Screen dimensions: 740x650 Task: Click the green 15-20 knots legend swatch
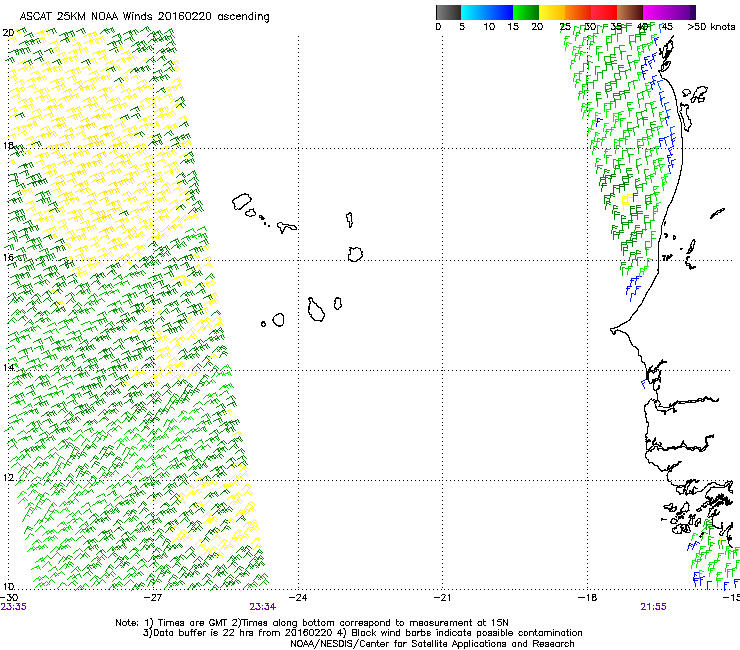tap(526, 12)
